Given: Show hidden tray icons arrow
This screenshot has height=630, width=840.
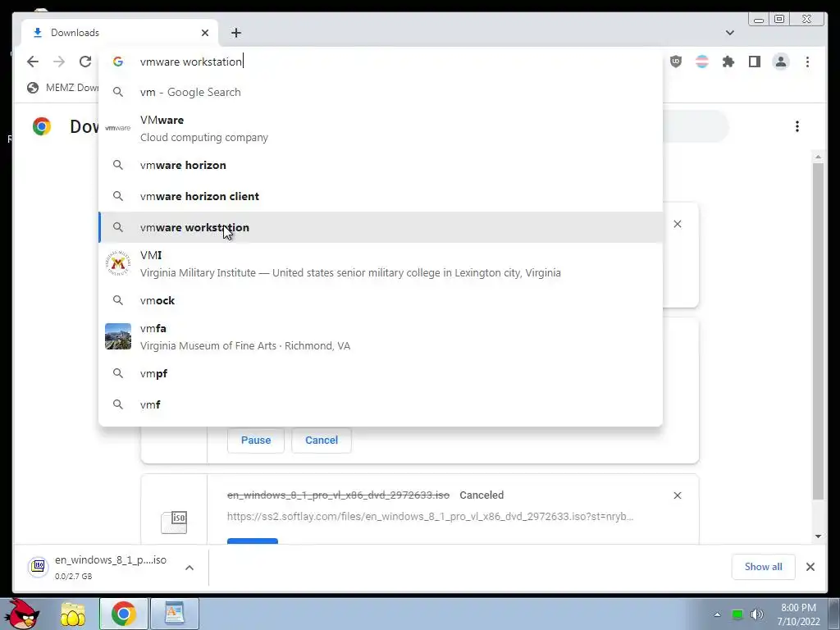Looking at the screenshot, I should point(717,614).
